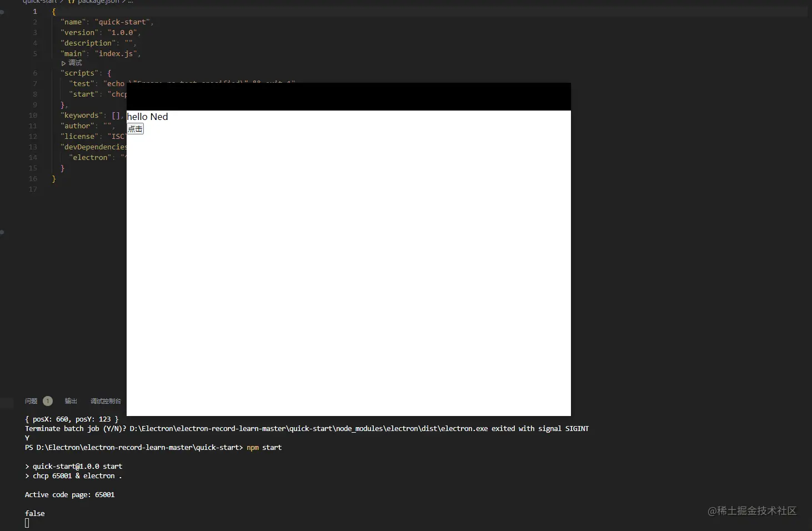Switch to the 问题 problems tab
Viewport: 812px width, 531px height.
31,401
